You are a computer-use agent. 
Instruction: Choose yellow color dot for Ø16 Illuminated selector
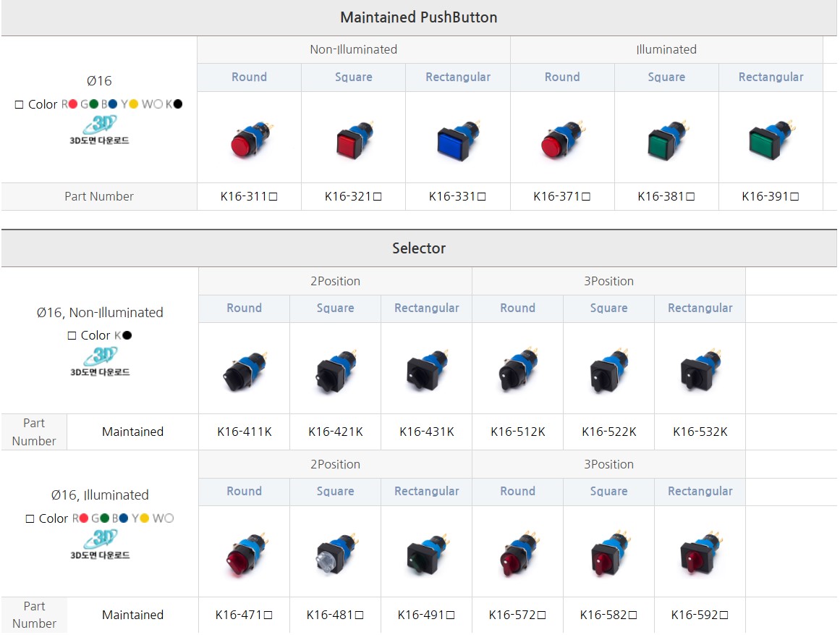point(144,518)
